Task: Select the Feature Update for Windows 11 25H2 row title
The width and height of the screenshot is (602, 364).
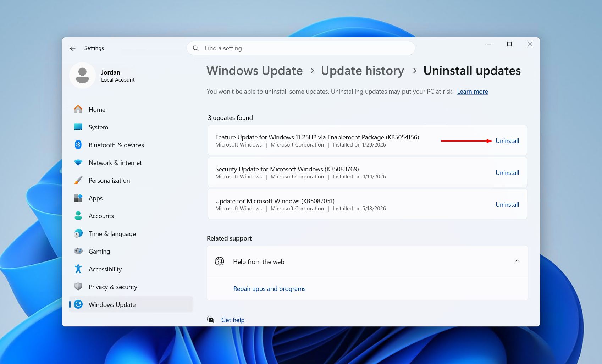Action: pyautogui.click(x=317, y=137)
